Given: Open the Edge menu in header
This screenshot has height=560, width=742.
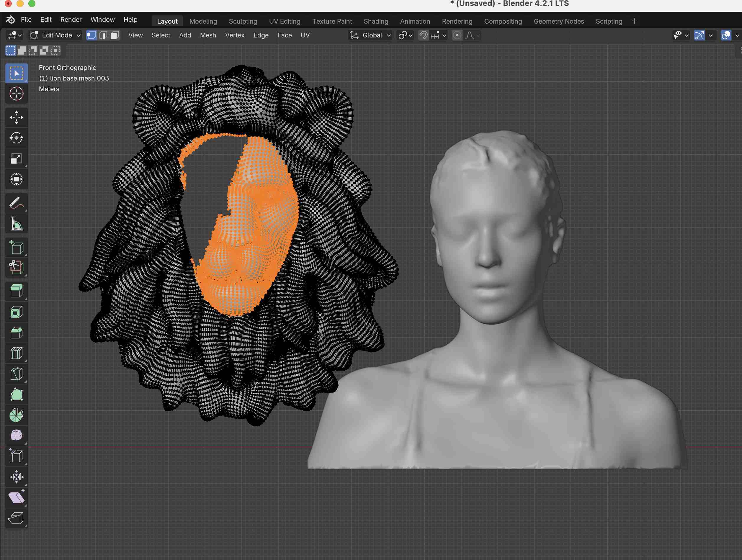Looking at the screenshot, I should (x=261, y=35).
